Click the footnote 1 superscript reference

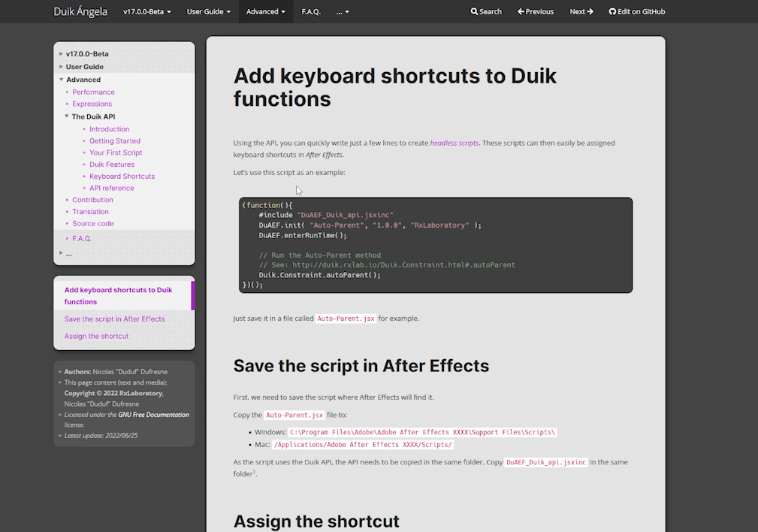pos(255,472)
